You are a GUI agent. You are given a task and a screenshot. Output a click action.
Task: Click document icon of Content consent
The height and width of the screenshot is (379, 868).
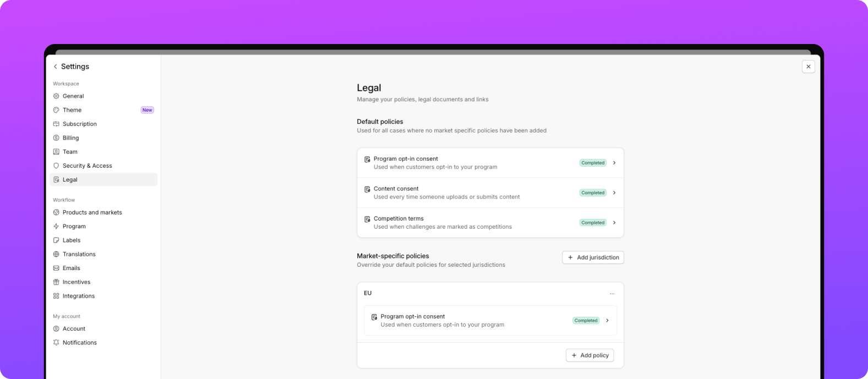[x=367, y=189]
